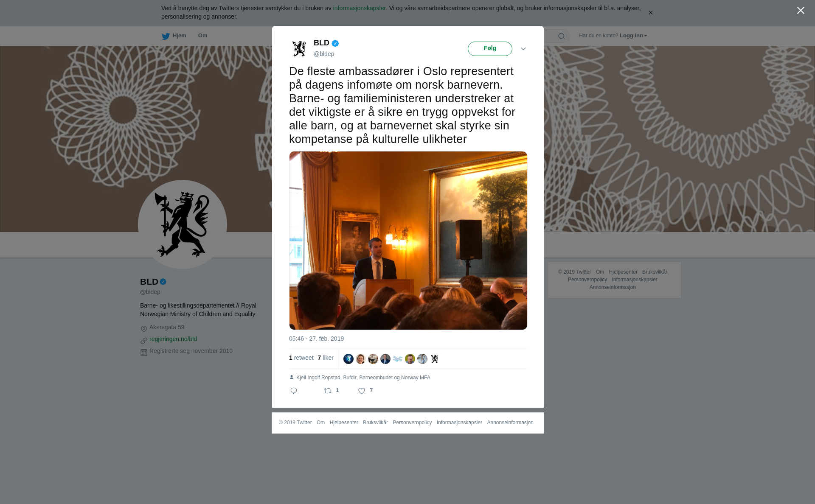The image size is (815, 504).
Task: Click the retweet arrows icon
Action: [328, 391]
